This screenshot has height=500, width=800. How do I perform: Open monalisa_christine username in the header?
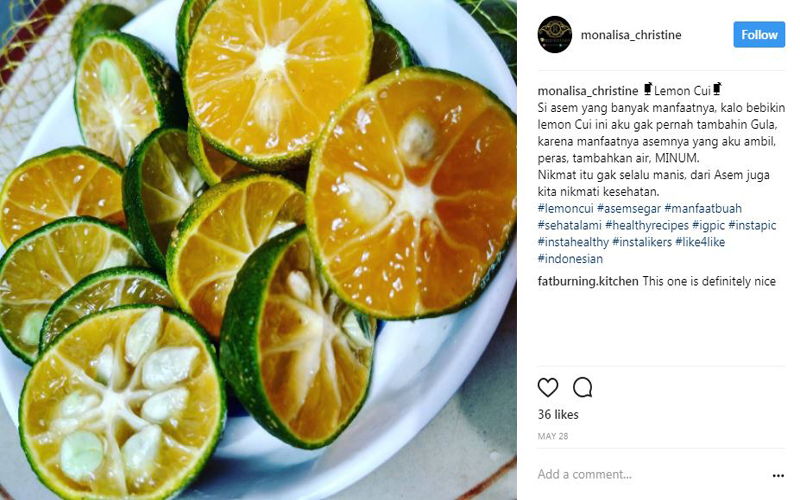click(631, 35)
